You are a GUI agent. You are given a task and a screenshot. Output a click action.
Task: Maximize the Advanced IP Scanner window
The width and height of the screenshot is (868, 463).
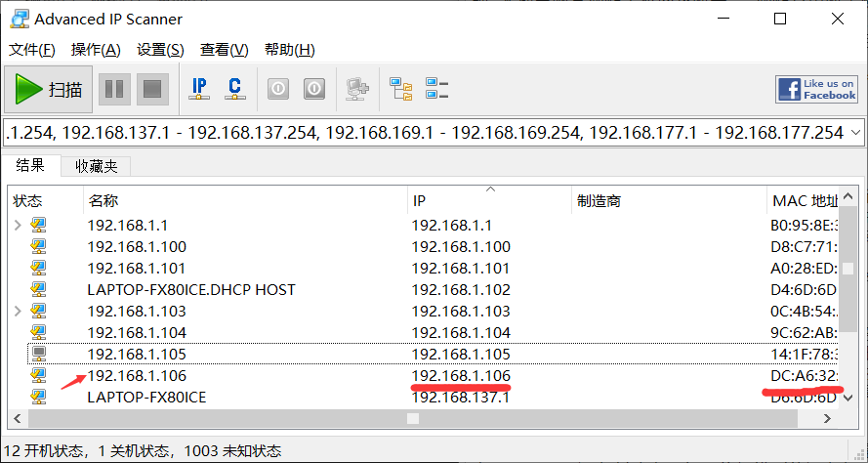coord(780,19)
